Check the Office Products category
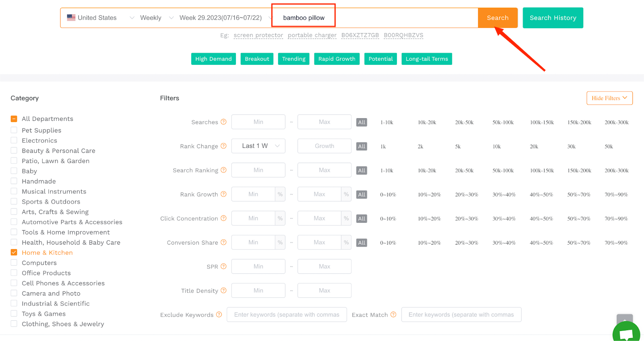 pos(14,273)
